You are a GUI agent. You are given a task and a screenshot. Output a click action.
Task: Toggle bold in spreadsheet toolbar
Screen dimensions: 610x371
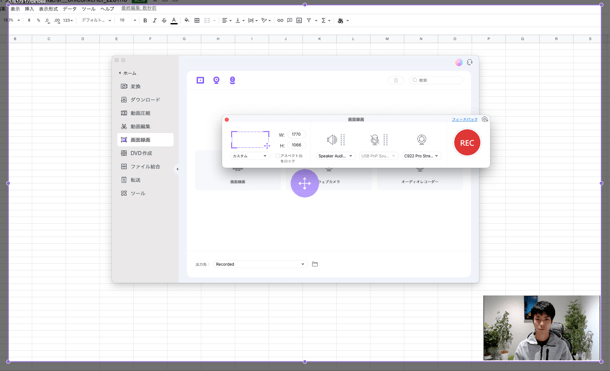click(145, 20)
